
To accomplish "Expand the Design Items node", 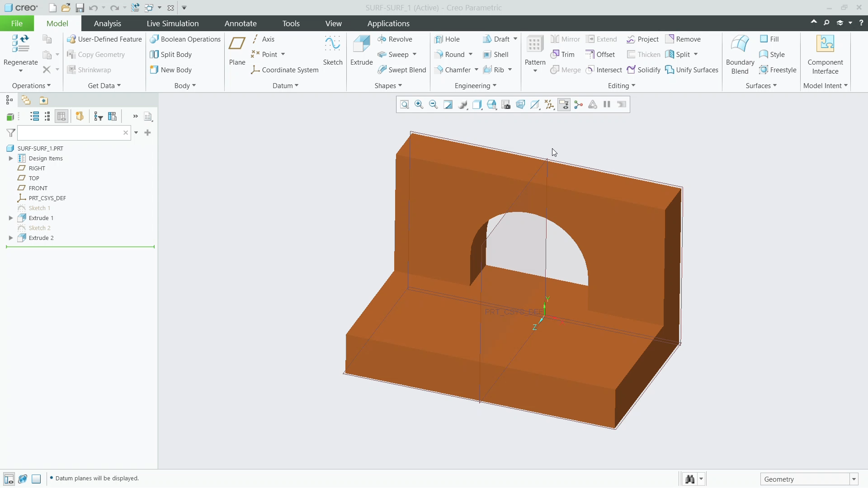I will [11, 159].
